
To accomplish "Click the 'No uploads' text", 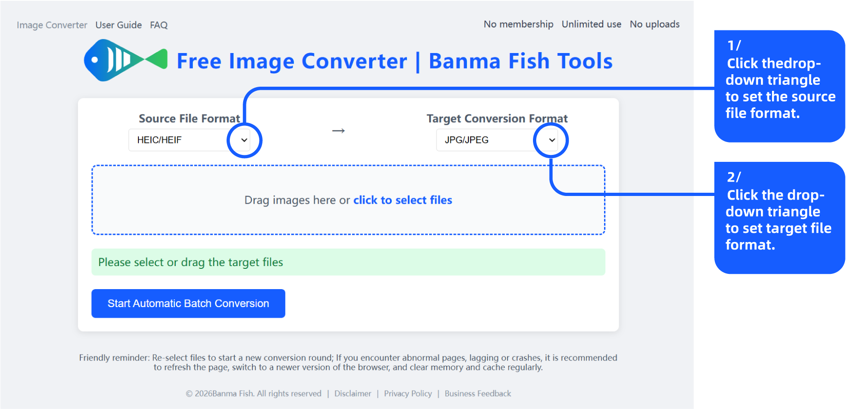I will [x=655, y=24].
